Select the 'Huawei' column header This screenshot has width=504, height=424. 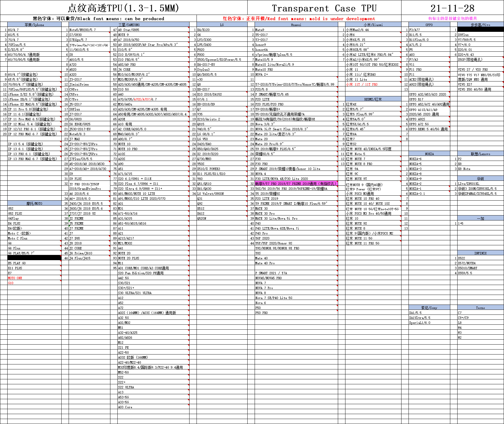click(x=296, y=25)
